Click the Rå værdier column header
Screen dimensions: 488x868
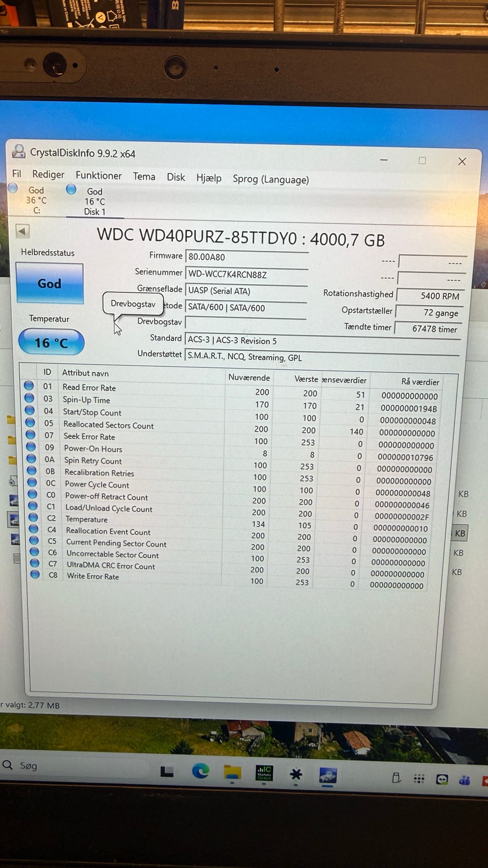(x=420, y=381)
